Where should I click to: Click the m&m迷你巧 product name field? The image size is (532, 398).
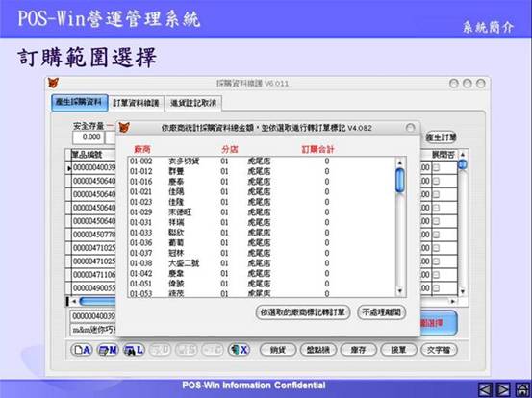93,330
